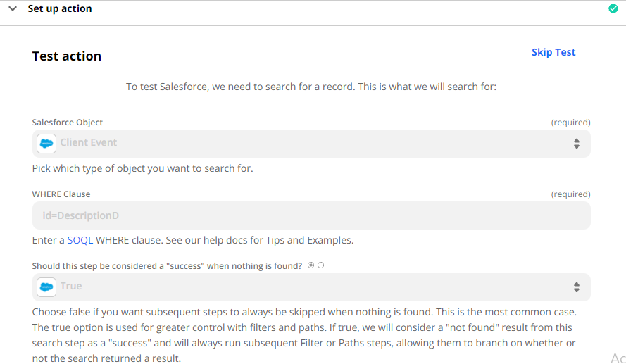Click the Client Event value text
The width and height of the screenshot is (626, 364).
tap(89, 142)
